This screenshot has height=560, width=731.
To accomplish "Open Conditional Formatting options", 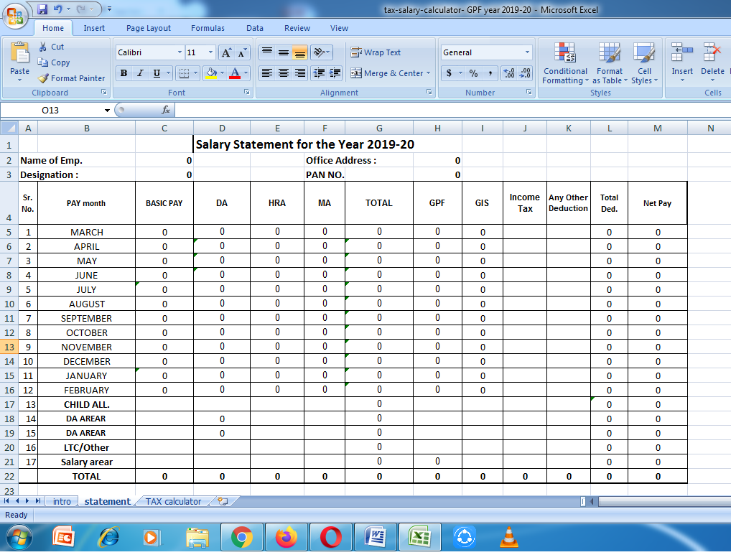I will click(x=565, y=63).
